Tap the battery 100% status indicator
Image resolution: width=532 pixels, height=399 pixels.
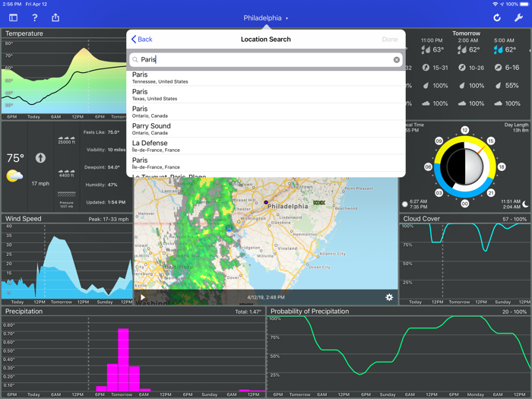517,4
